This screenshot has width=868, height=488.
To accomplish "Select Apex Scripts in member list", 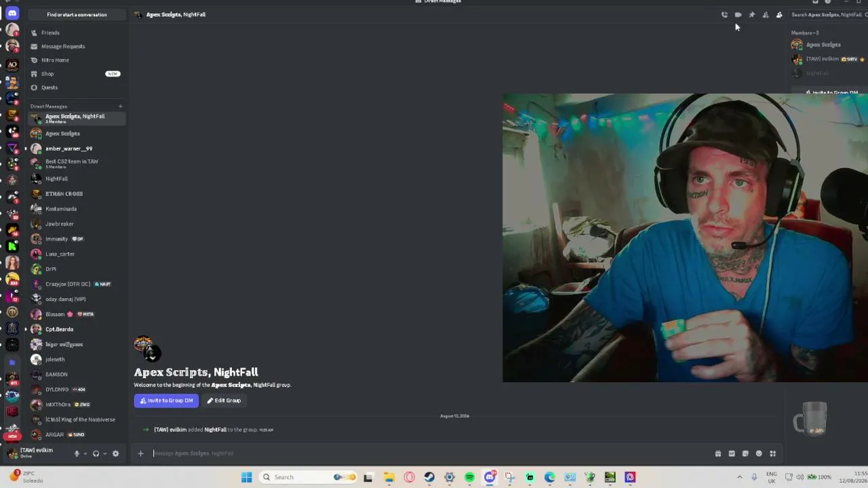I will (828, 45).
